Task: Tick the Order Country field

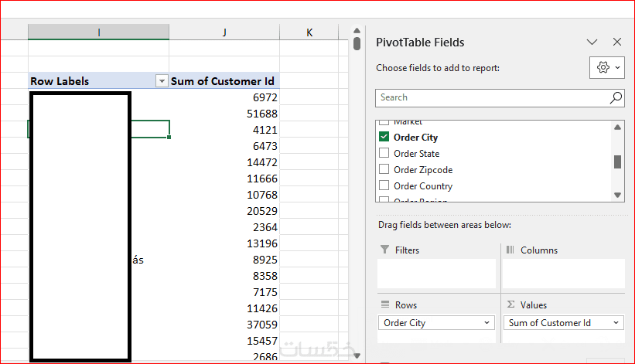Action: (384, 186)
